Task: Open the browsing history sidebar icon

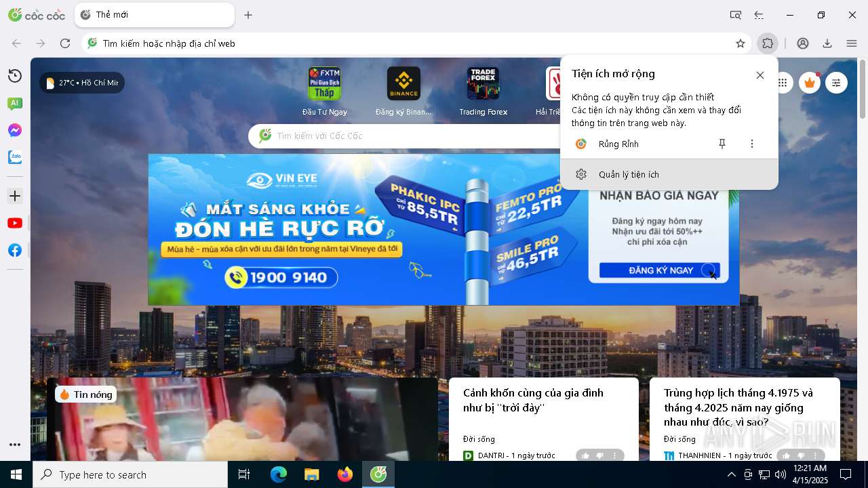Action: click(x=14, y=76)
